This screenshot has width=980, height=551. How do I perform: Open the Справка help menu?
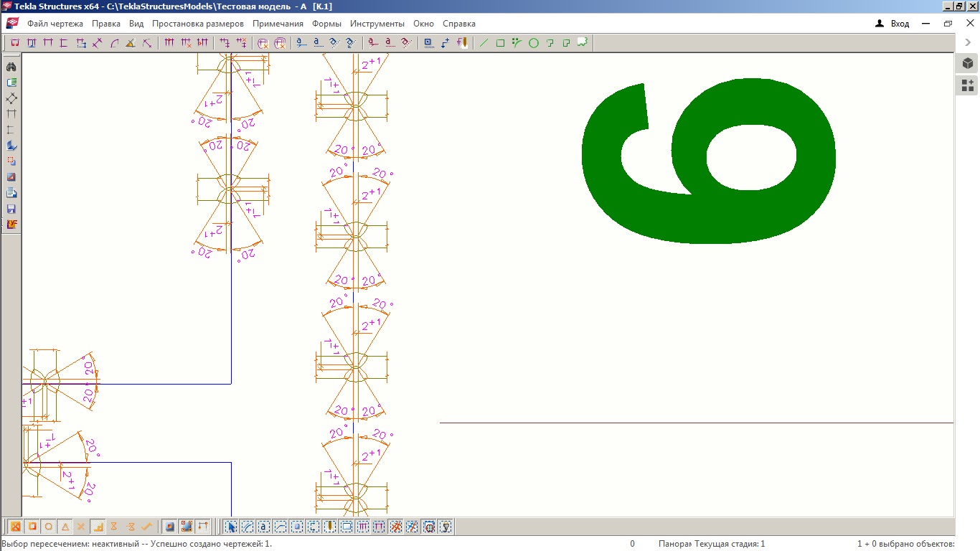coord(458,24)
